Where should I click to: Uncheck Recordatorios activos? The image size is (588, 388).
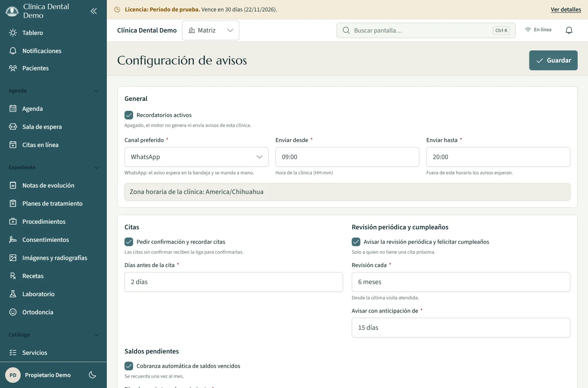pos(129,115)
